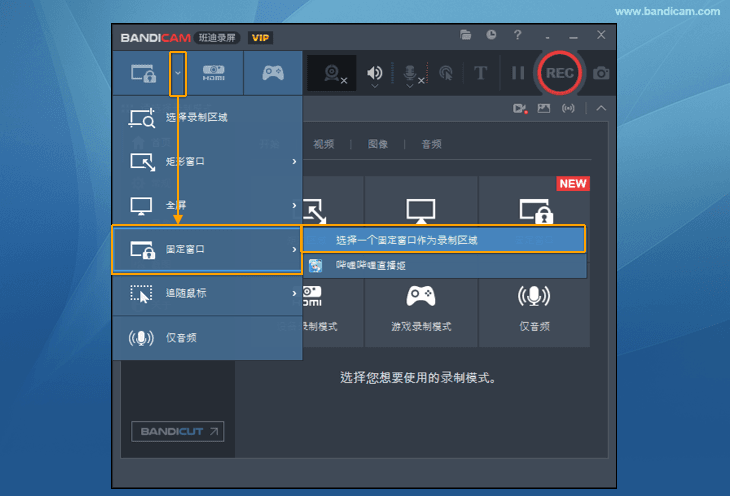The height and width of the screenshot is (496, 730).
Task: Expand the 全屏 submenu arrow
Action: 294,205
